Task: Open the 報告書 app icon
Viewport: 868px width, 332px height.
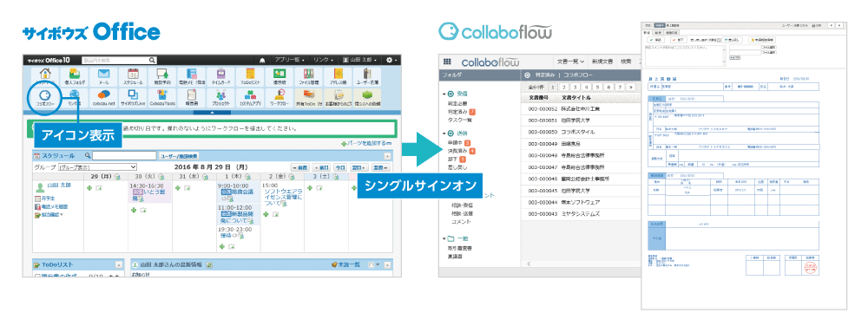Action: (x=192, y=98)
